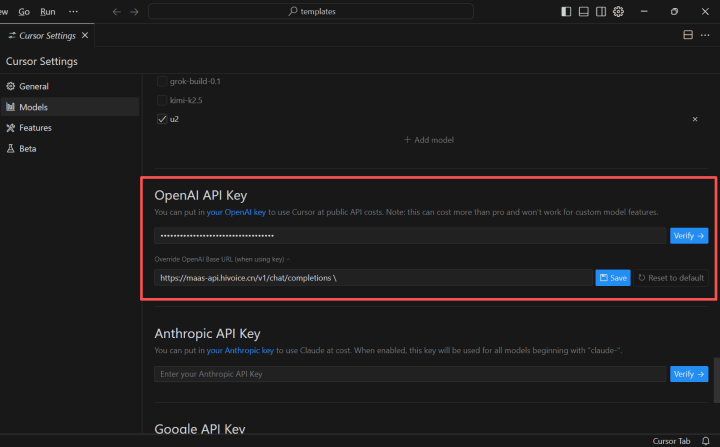Viewport: 720px width, 447px height.
Task: Open the Go menu
Action: (x=24, y=11)
